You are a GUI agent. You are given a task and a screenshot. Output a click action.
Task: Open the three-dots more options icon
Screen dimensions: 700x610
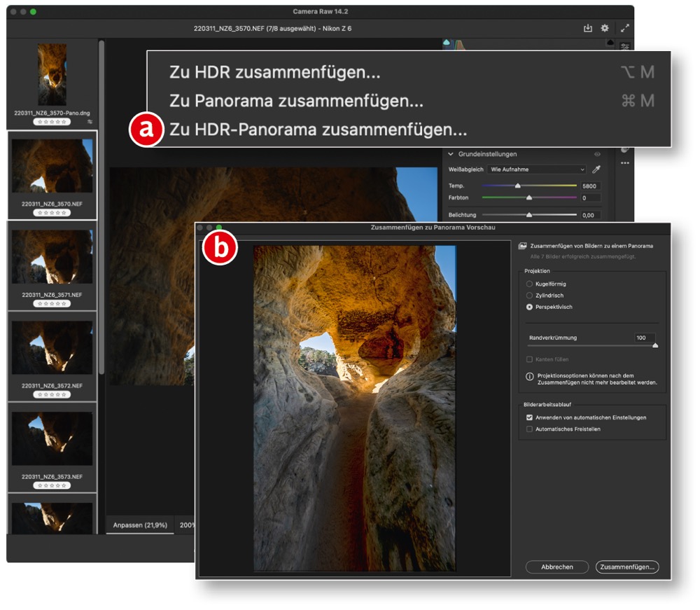(x=624, y=163)
